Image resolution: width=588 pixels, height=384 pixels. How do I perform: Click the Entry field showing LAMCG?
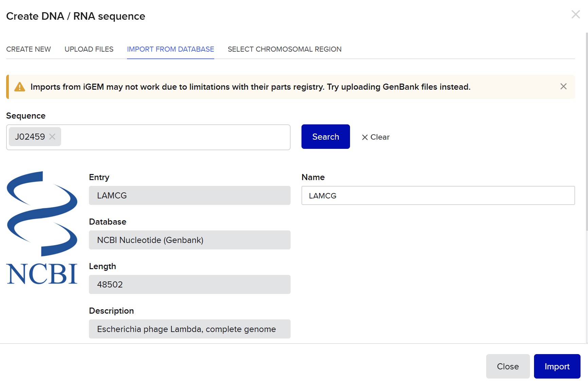coord(189,195)
